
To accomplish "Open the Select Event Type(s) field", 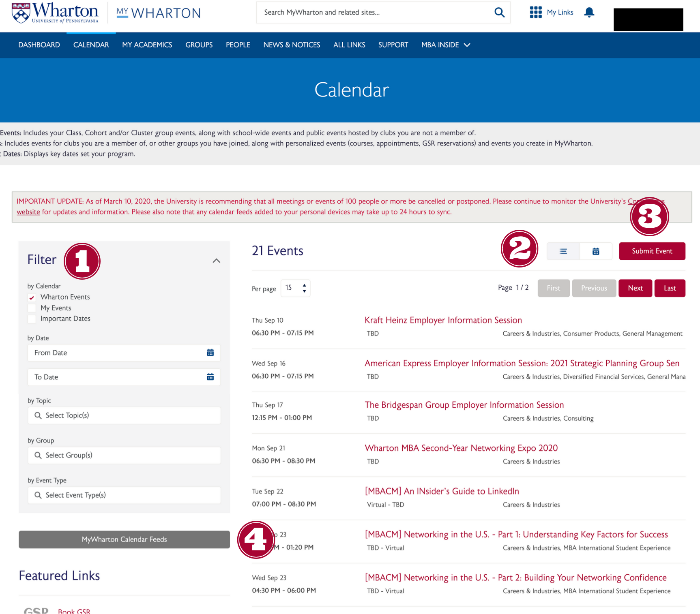I will tap(124, 495).
